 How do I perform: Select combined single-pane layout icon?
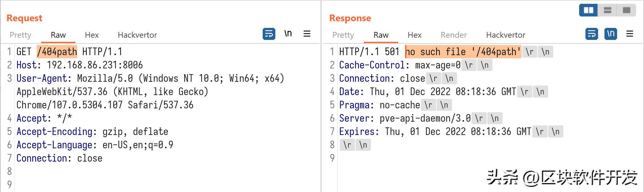point(626,10)
